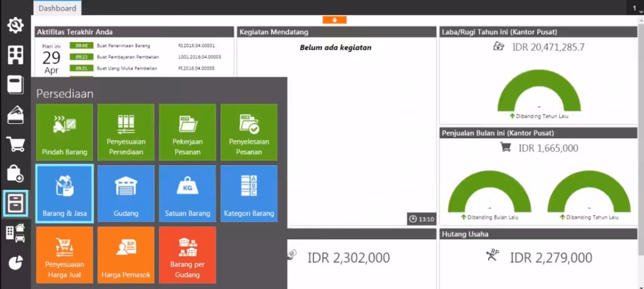Open the Pindah Barang tile
Screen dimensions: 644x289
click(65, 132)
